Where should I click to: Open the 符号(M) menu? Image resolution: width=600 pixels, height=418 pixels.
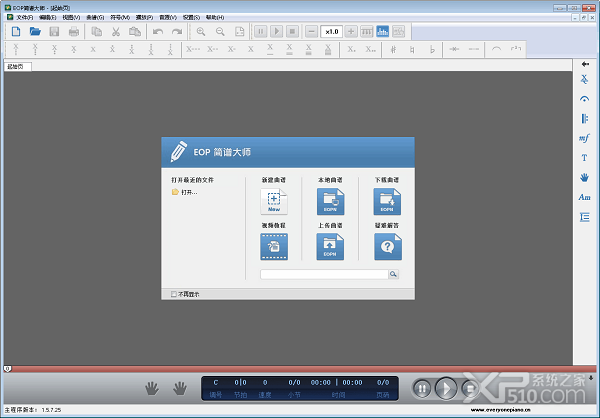[x=120, y=18]
